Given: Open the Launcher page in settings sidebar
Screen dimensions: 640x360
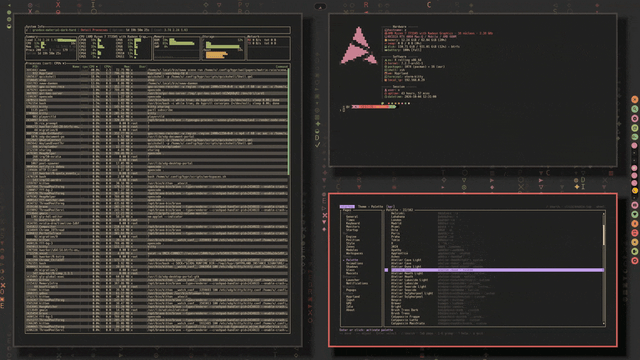Looking at the screenshot, I should click(353, 280).
